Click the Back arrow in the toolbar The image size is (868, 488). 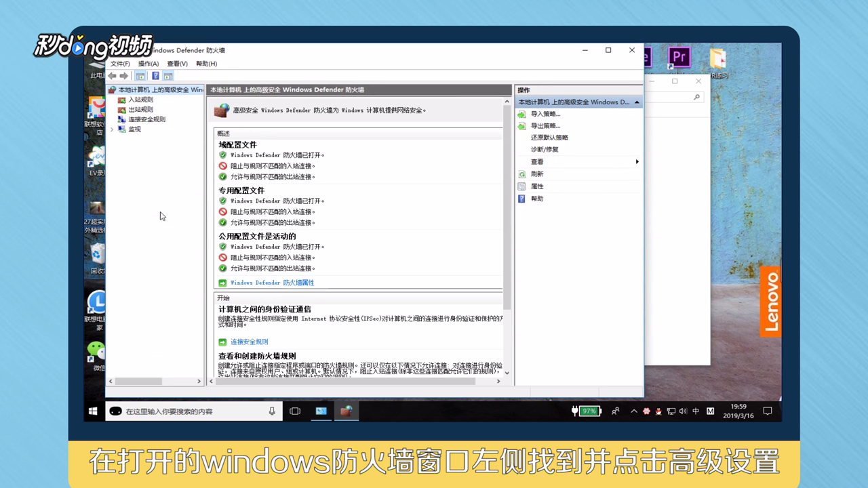click(112, 76)
